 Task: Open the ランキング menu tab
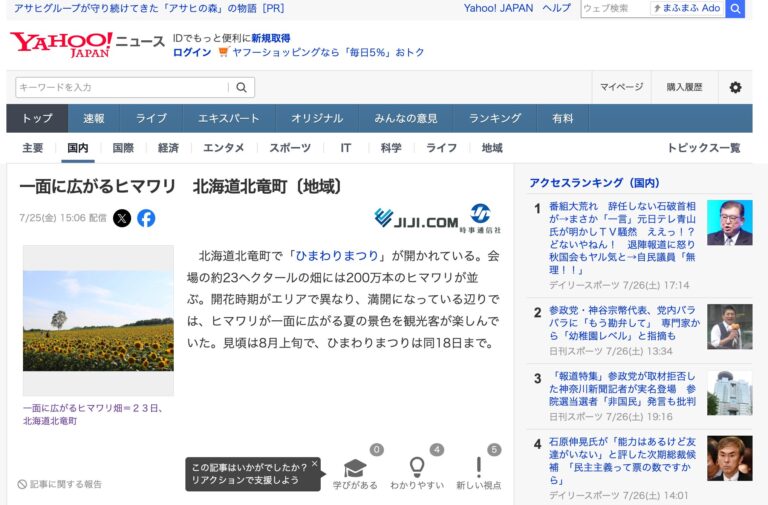pos(494,118)
